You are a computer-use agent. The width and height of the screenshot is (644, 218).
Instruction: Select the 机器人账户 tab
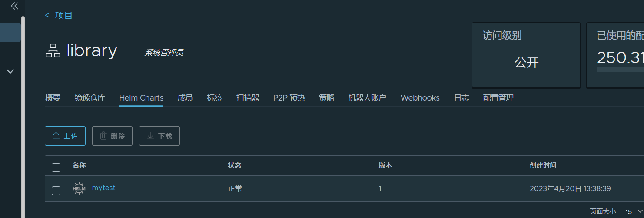367,98
